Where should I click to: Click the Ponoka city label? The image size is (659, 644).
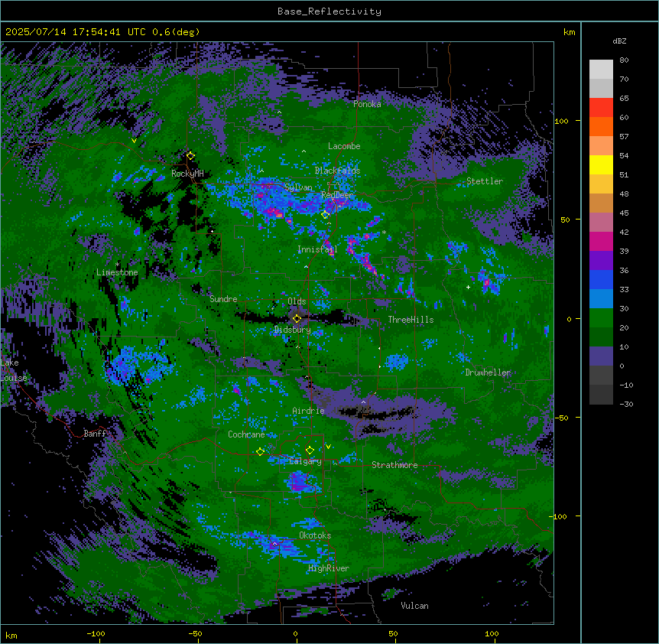point(367,104)
